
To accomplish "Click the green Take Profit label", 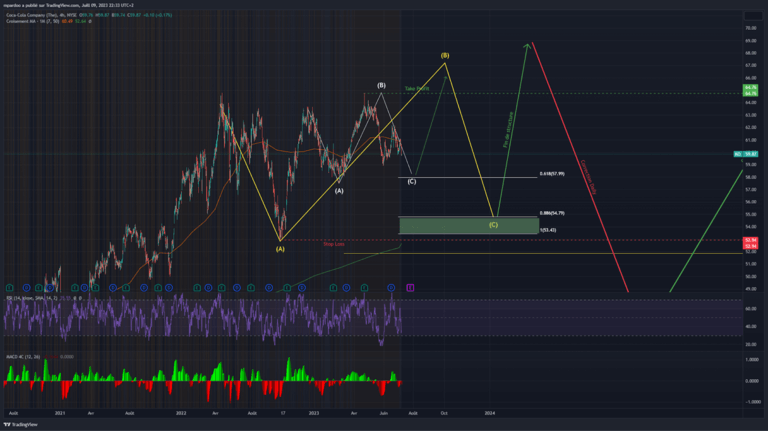I will pyautogui.click(x=417, y=89).
